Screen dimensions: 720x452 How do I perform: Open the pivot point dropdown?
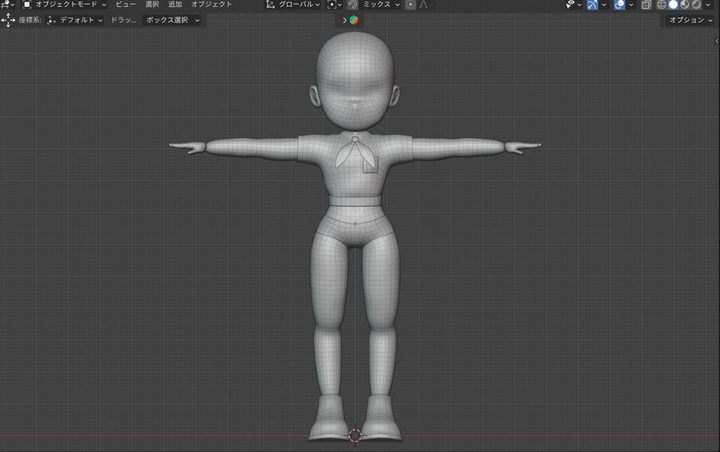[x=334, y=5]
